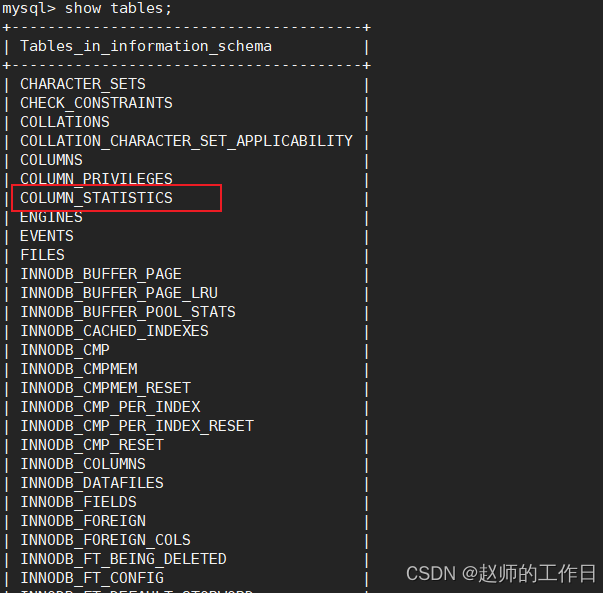Click the Tables_in_information_schema column header
Screen dimensions: 603x593
point(146,47)
